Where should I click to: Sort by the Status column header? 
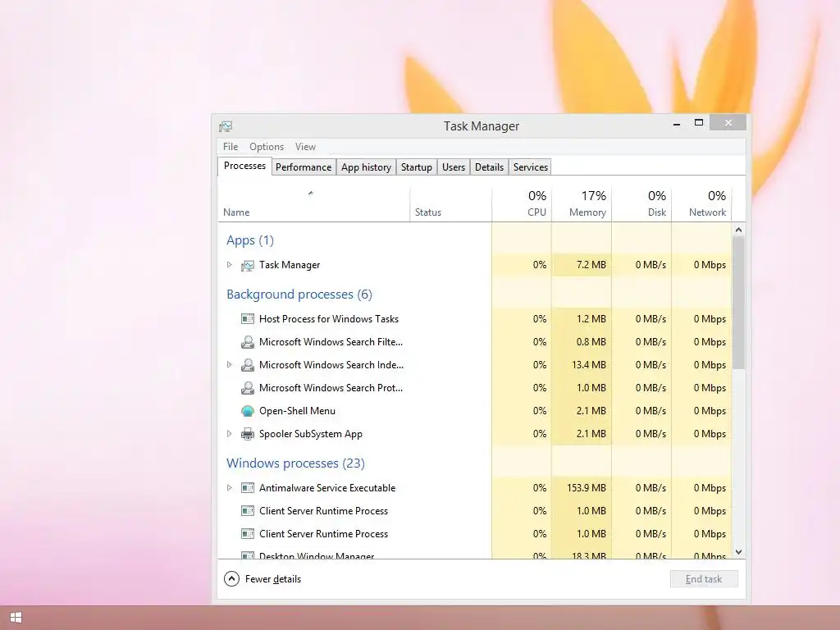tap(450, 204)
